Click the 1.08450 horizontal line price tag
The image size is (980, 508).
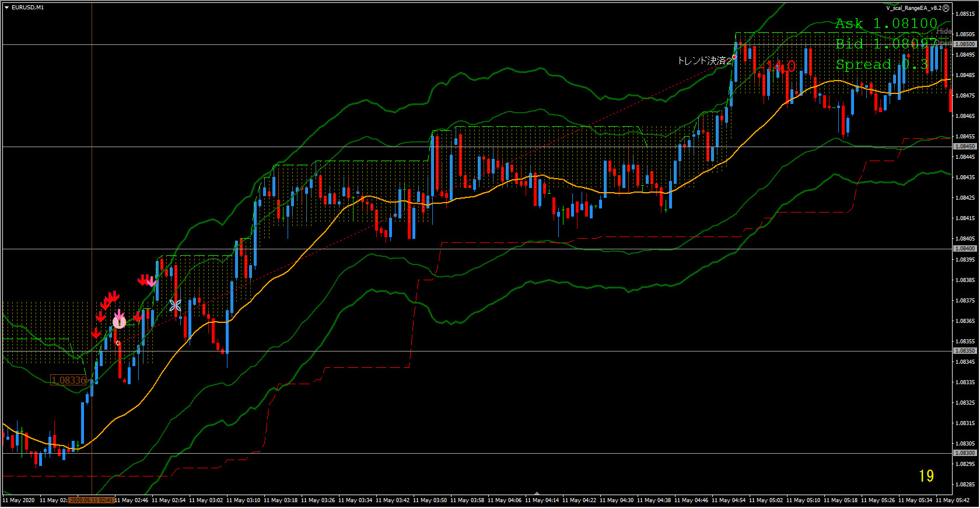pos(965,147)
